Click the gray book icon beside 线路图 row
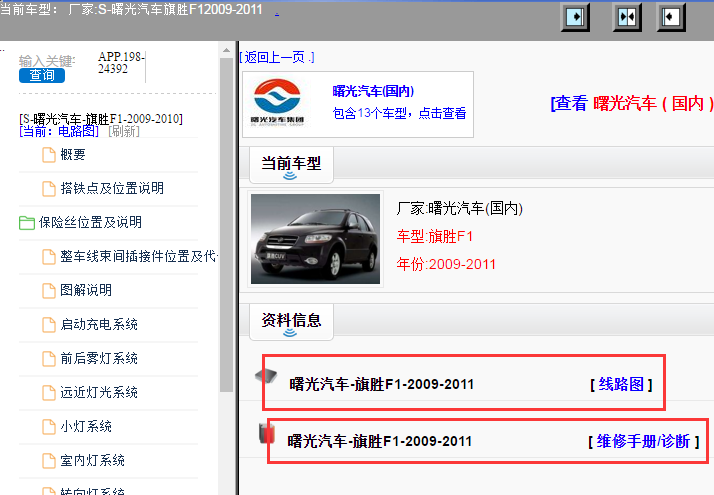 point(266,376)
